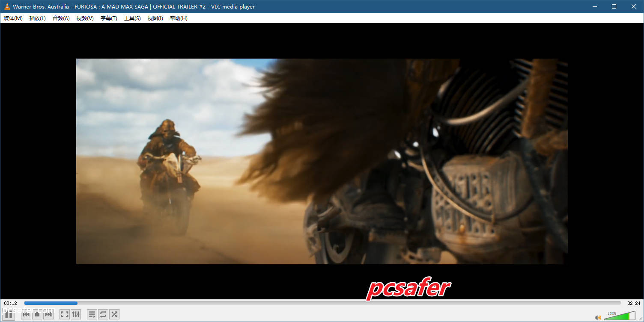
Task: Minimize the VLC window
Action: [x=594, y=6]
